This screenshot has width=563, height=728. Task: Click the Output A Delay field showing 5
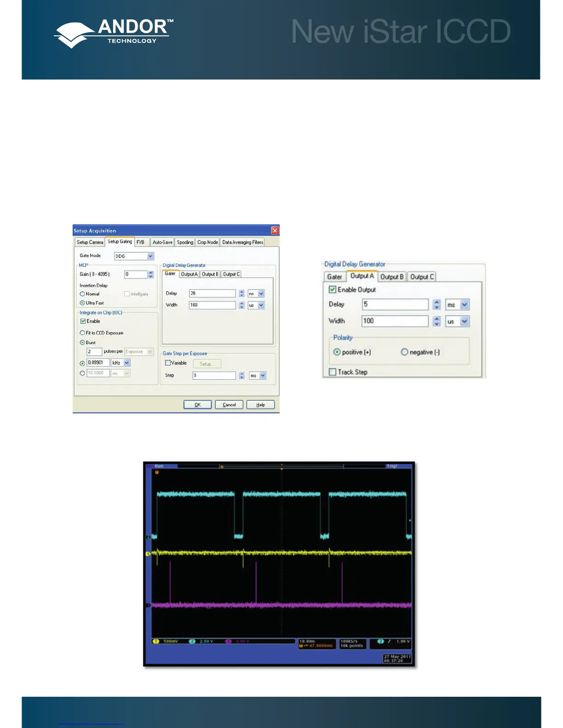(395, 305)
